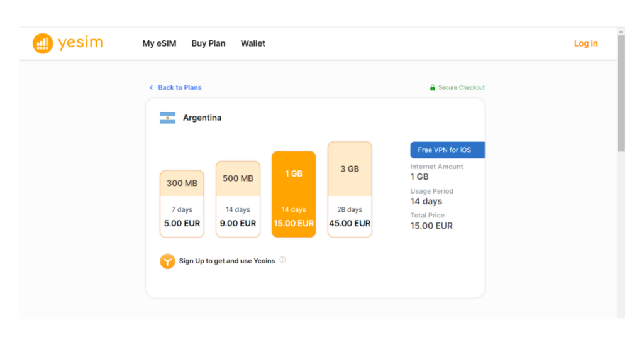Open the My eSIM menu

tap(159, 43)
